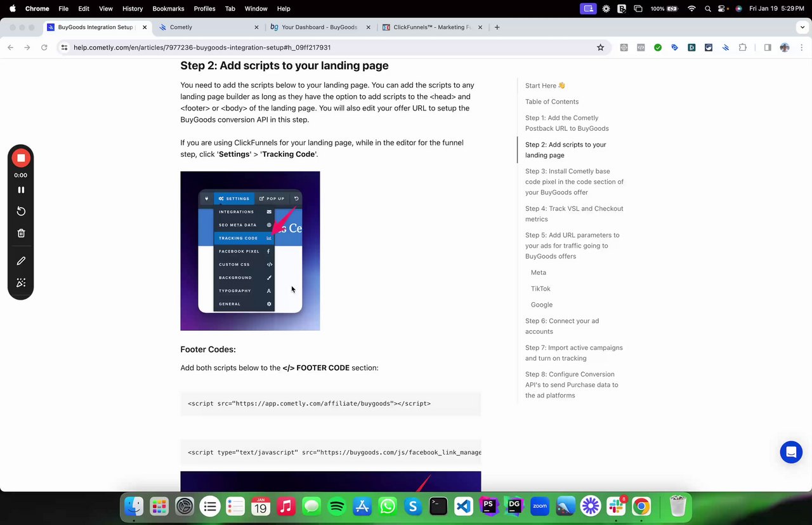Open Visual Studio Code in dock
The height and width of the screenshot is (525, 812).
464,506
